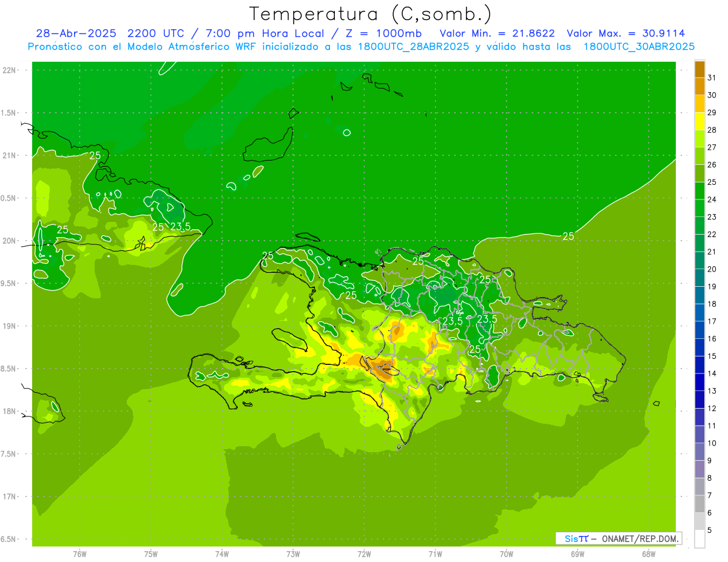Viewport: 728px width, 562px height.
Task: Click legend scale value "31"
Action: tap(712, 78)
